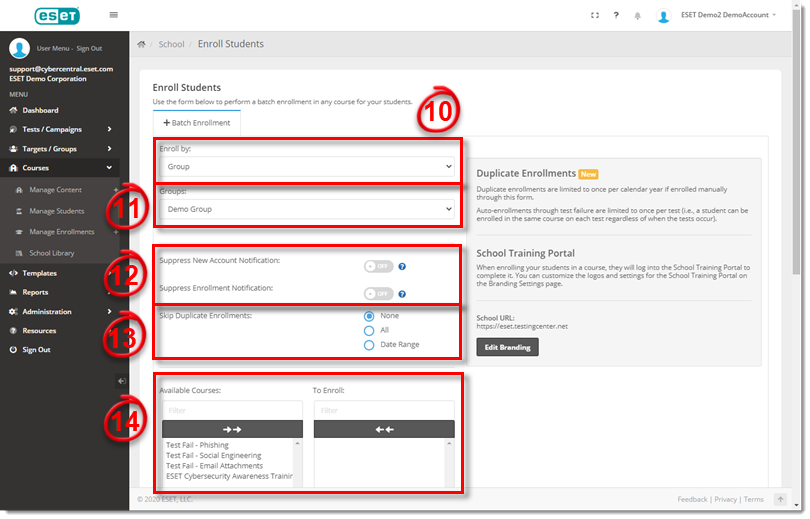Toggle Suppress New Account Notification switch
Viewport: 810px width, 519px height.
tap(379, 267)
